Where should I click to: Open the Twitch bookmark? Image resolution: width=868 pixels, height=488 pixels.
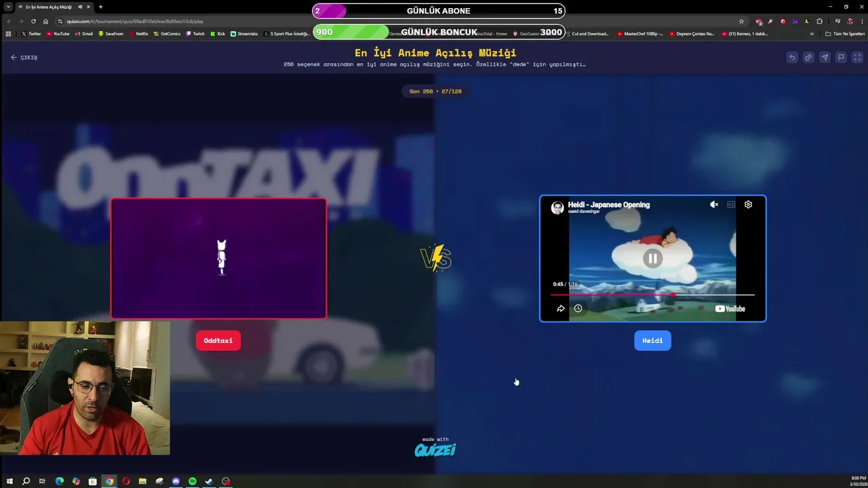click(195, 34)
